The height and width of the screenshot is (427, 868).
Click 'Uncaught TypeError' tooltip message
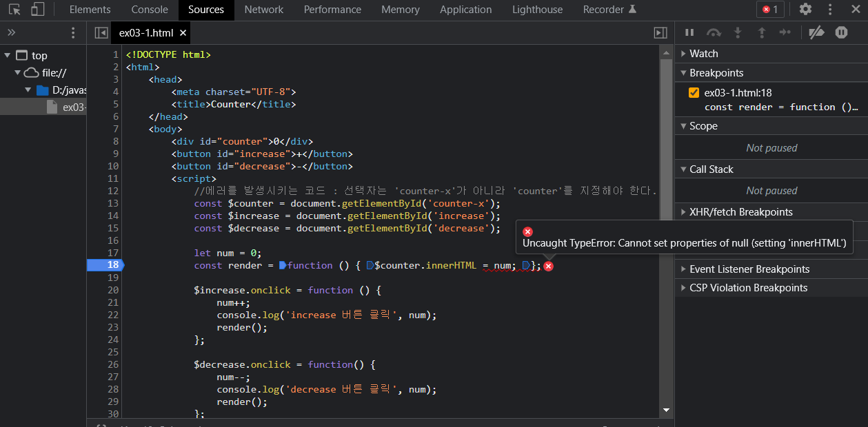click(684, 243)
